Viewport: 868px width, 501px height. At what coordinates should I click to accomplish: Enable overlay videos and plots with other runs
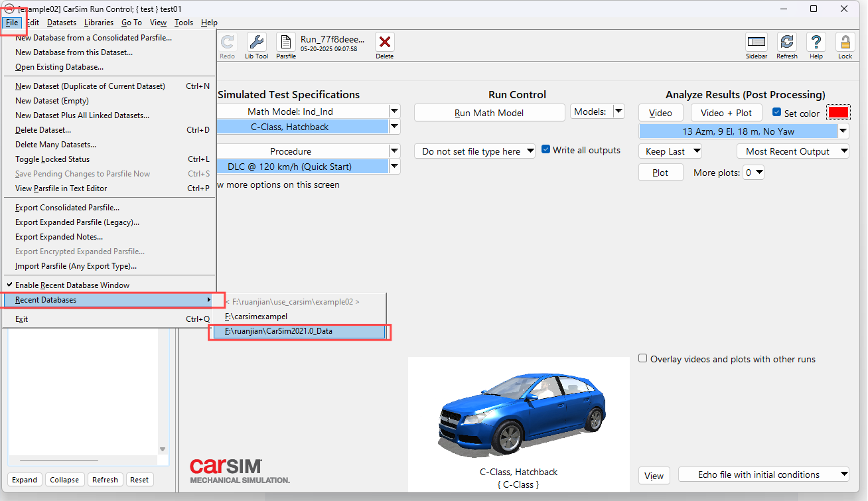coord(642,358)
